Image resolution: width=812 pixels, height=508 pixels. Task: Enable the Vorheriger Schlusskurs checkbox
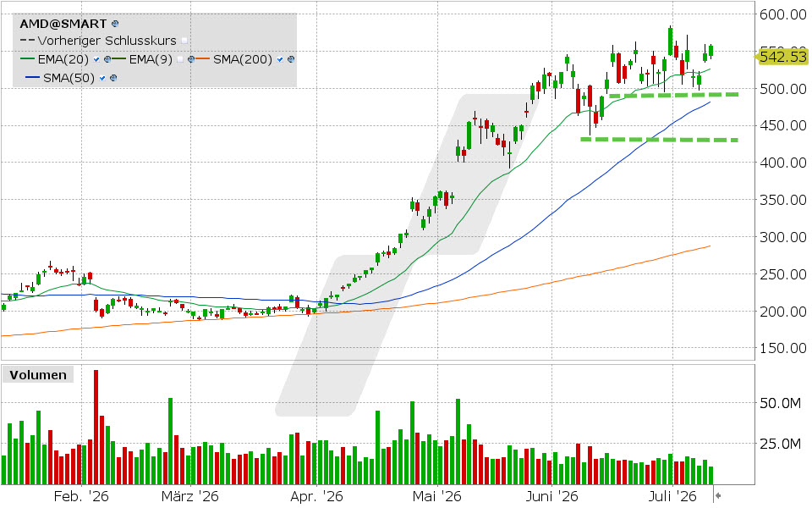click(x=184, y=41)
